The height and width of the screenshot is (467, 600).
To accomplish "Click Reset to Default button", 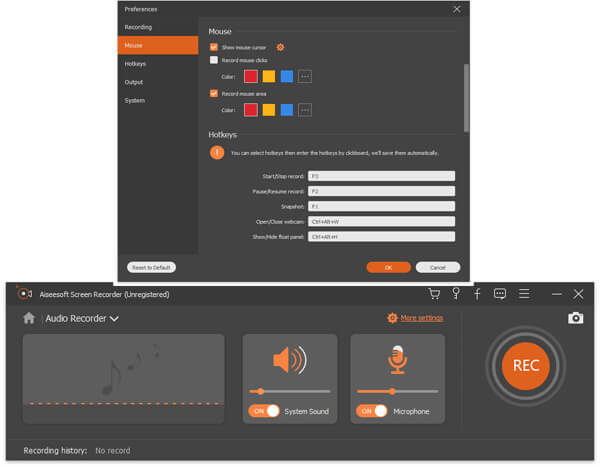I will pos(152,267).
